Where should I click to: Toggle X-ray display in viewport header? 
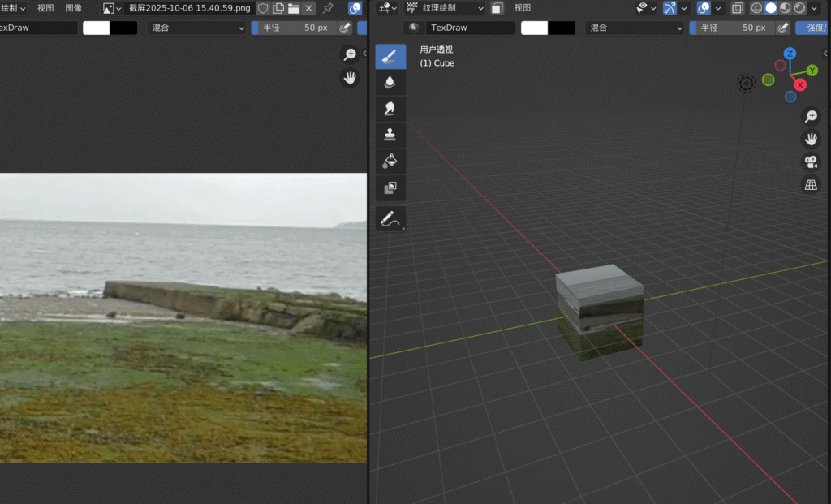pos(737,8)
